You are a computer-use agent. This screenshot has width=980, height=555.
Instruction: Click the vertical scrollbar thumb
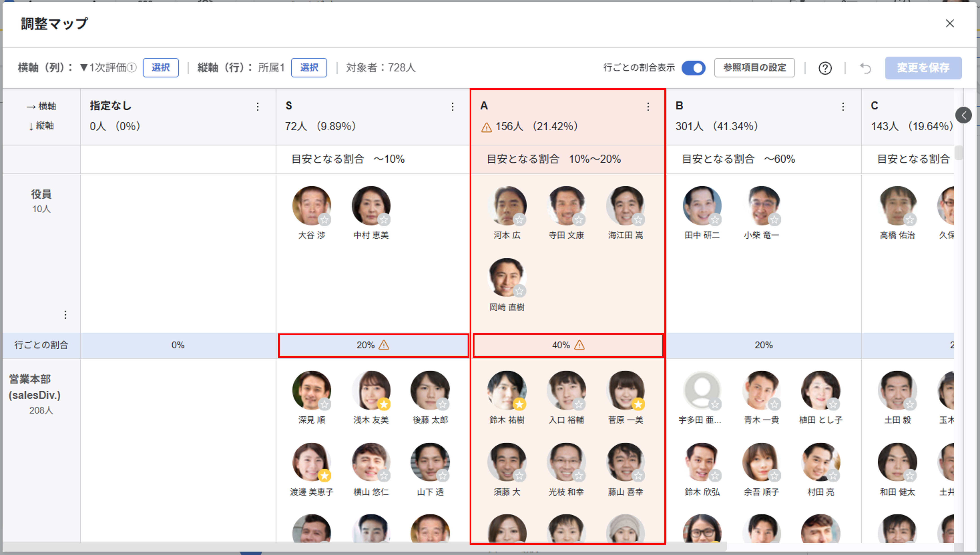[959, 152]
